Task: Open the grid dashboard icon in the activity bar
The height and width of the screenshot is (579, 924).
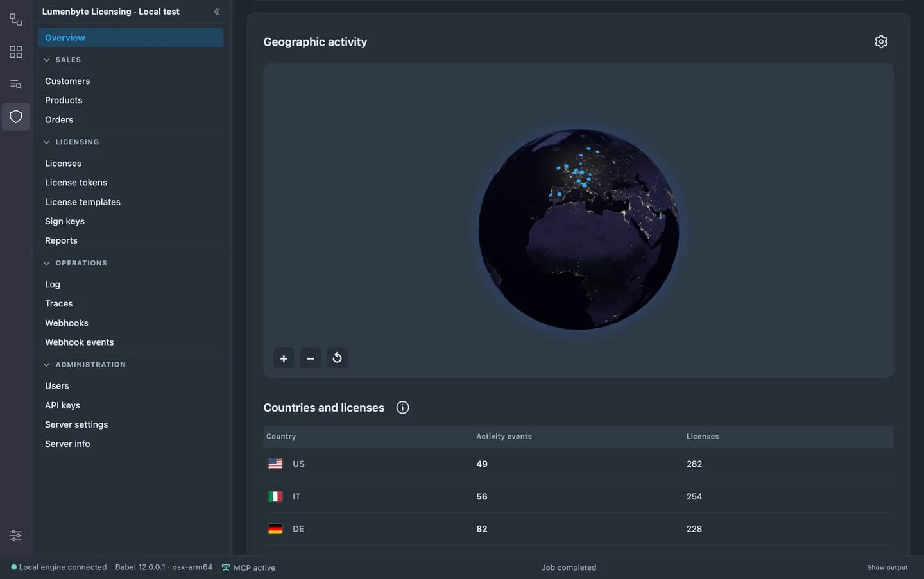Action: 16,52
